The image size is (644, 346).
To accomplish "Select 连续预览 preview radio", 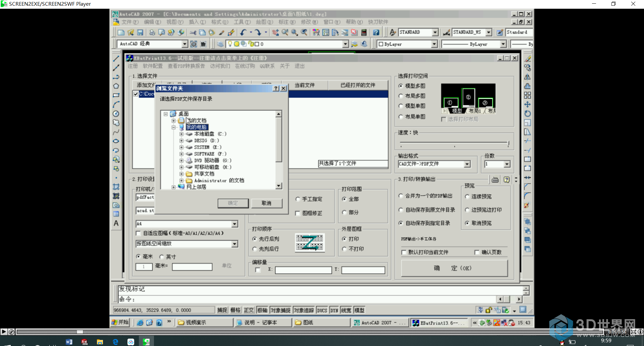I will pyautogui.click(x=467, y=196).
